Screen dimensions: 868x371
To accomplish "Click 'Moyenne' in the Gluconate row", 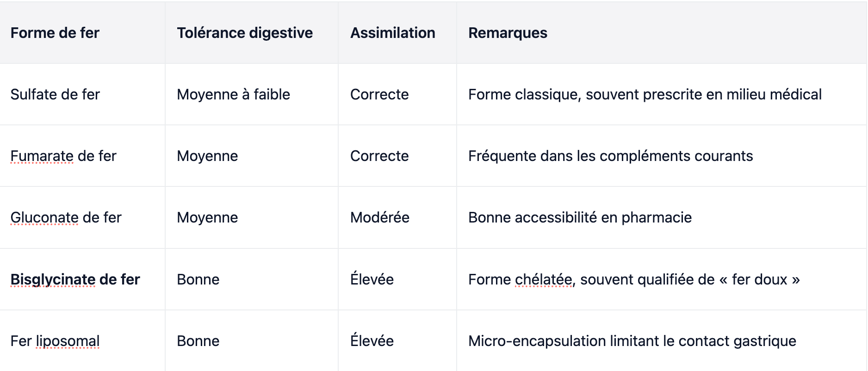I will (x=207, y=217).
